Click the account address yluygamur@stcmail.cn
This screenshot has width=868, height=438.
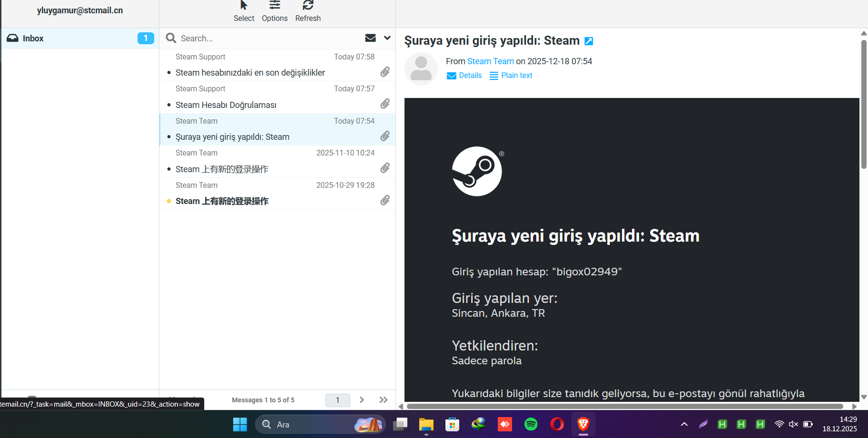tap(80, 10)
